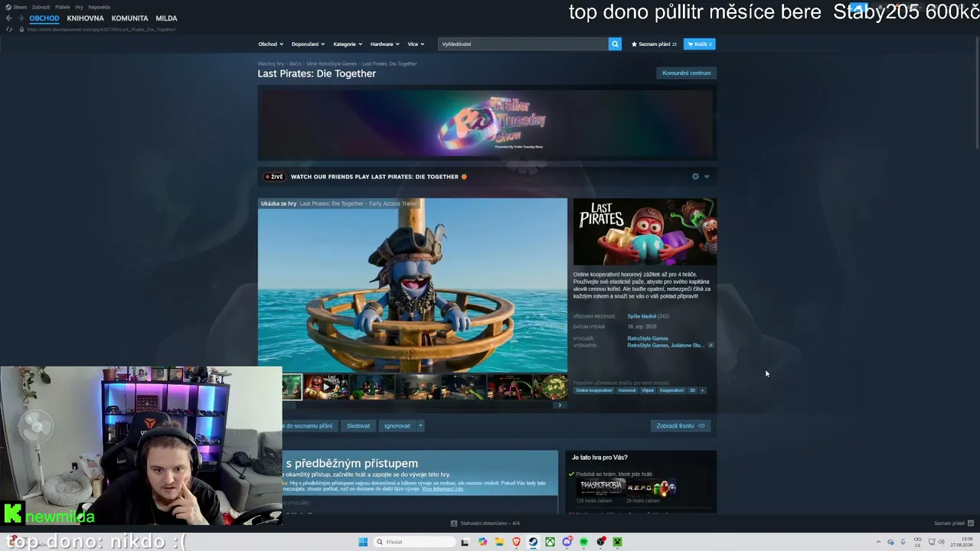Expand the Obchod store dropdown
Viewport: 980px width, 551px height.
coord(270,44)
